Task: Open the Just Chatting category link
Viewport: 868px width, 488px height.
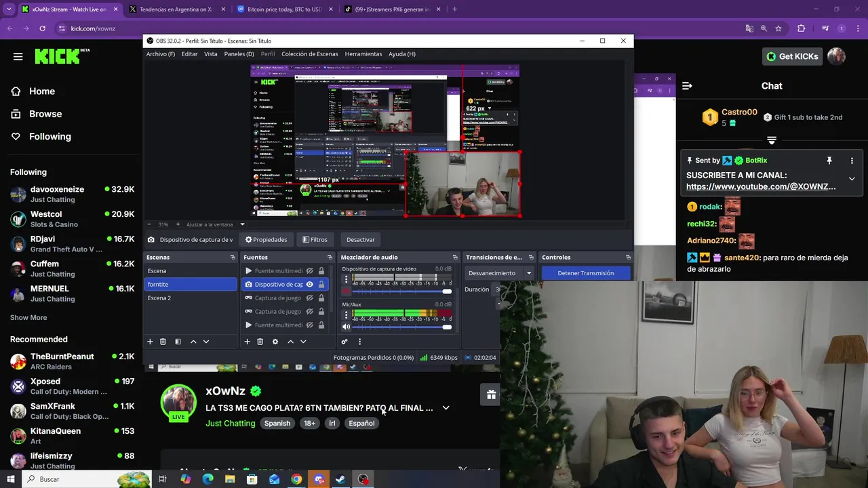Action: pyautogui.click(x=231, y=423)
